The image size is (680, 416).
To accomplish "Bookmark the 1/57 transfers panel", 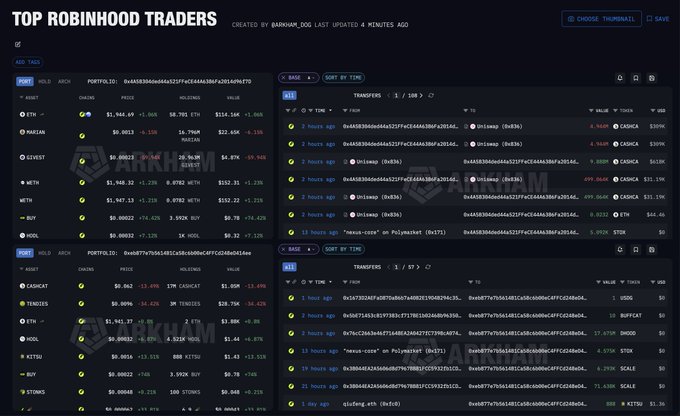I will click(636, 249).
